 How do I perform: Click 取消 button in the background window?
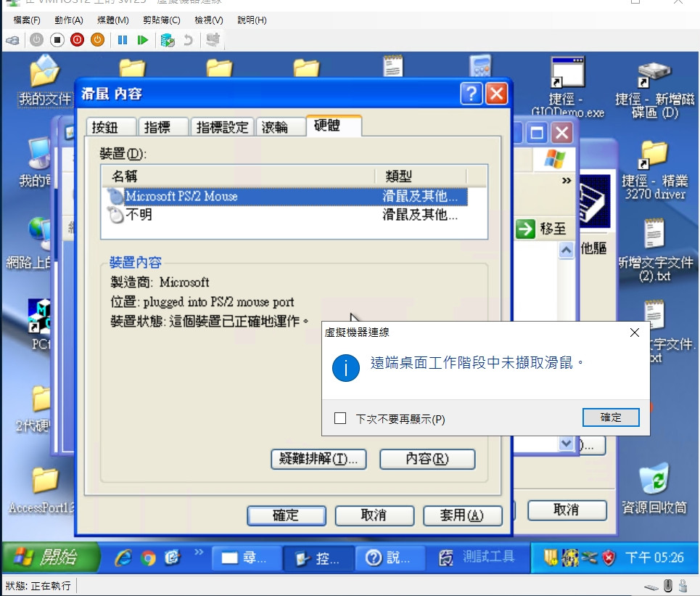[x=567, y=510]
